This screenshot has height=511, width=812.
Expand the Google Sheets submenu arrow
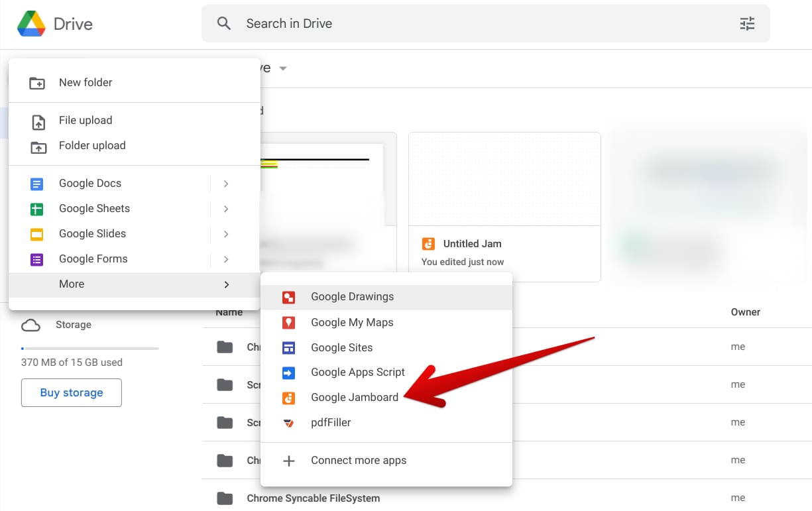coord(226,209)
